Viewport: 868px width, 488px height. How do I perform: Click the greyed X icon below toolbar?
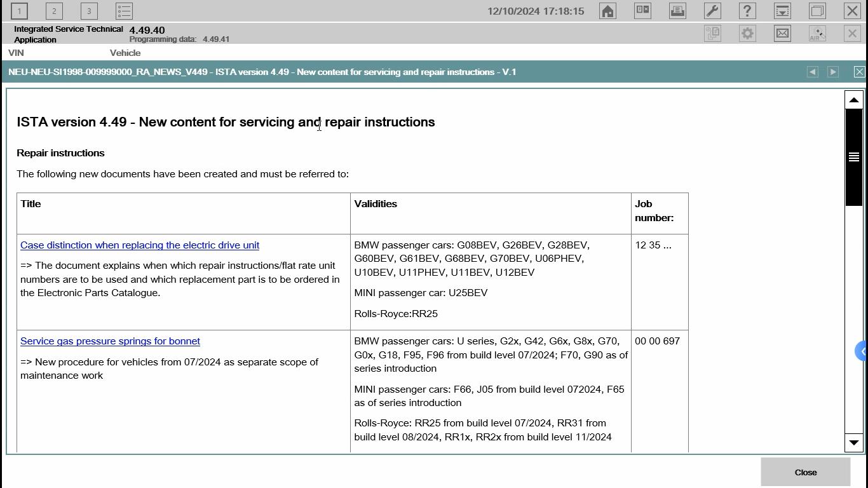tap(852, 34)
